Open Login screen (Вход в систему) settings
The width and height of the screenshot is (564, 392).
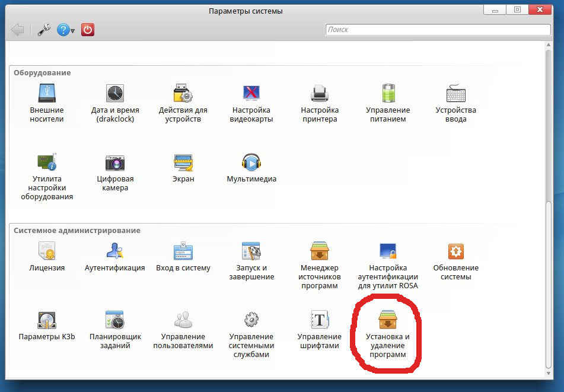[183, 257]
